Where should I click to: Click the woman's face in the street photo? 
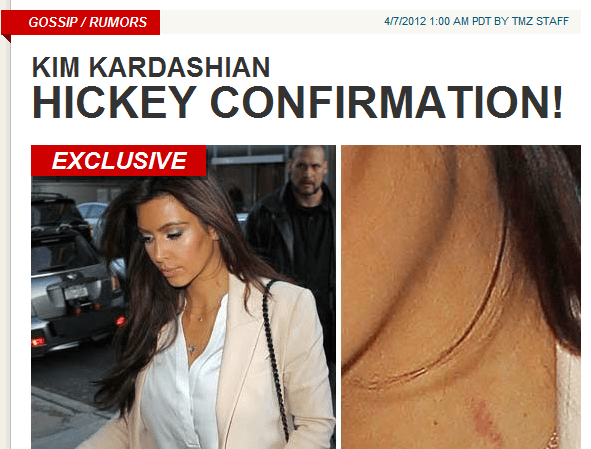pyautogui.click(x=173, y=241)
